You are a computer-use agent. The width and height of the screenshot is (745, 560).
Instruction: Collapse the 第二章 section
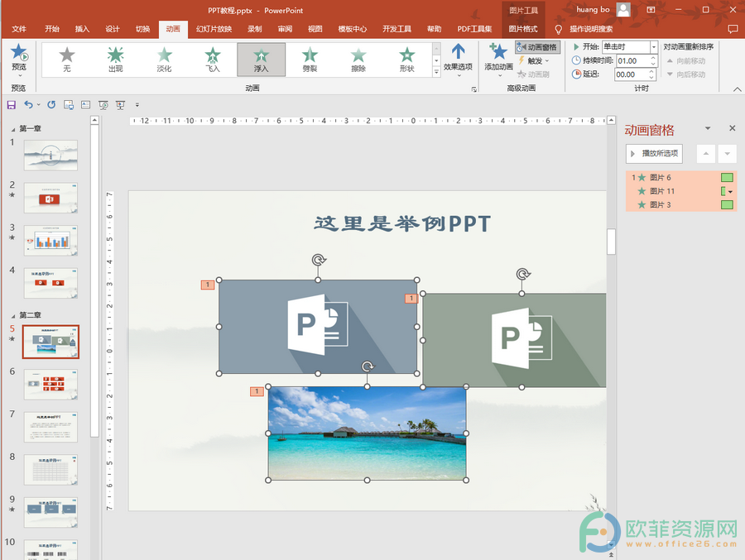12,316
